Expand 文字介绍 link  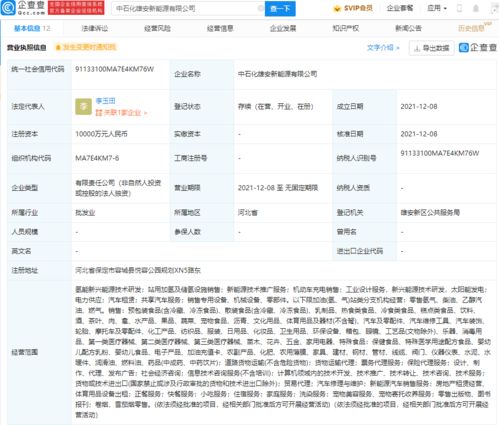[383, 48]
